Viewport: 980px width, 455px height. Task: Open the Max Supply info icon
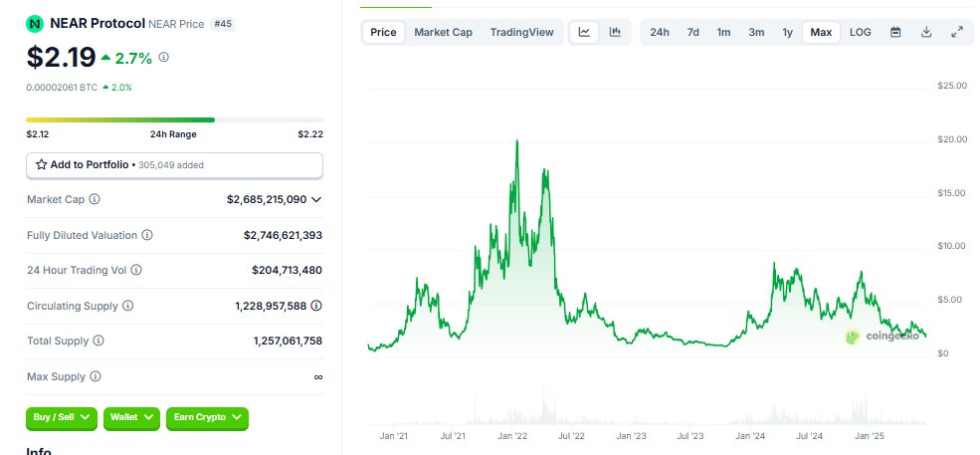95,376
